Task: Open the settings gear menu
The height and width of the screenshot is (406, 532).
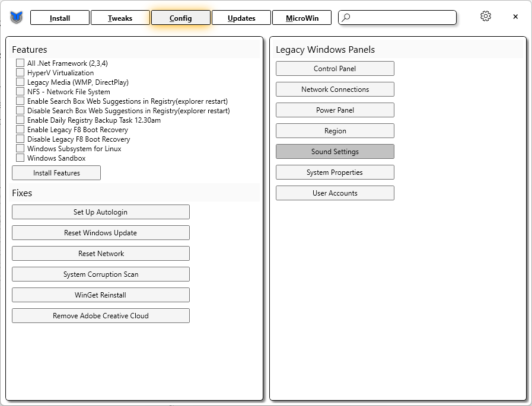Action: click(x=486, y=17)
